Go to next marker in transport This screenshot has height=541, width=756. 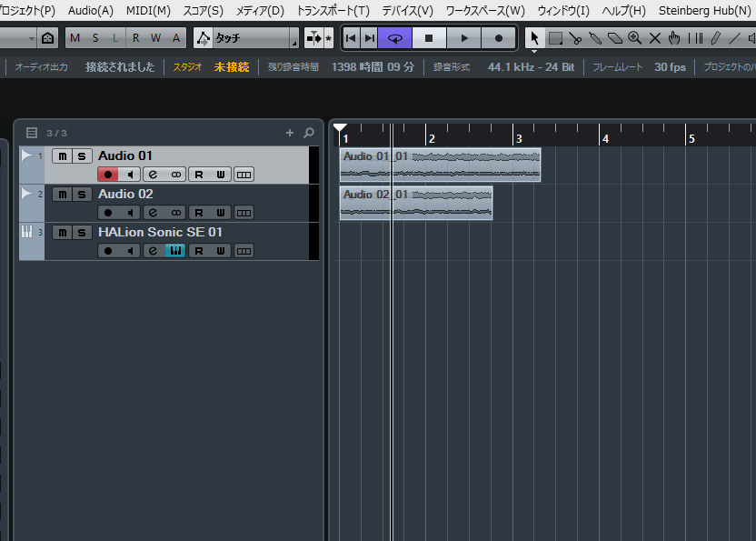click(369, 38)
